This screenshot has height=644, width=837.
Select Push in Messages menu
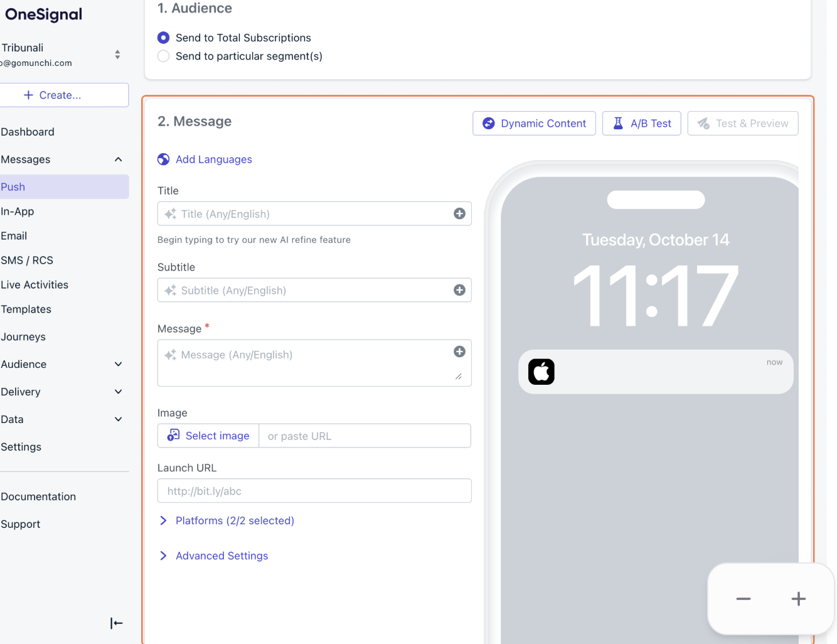coord(64,186)
